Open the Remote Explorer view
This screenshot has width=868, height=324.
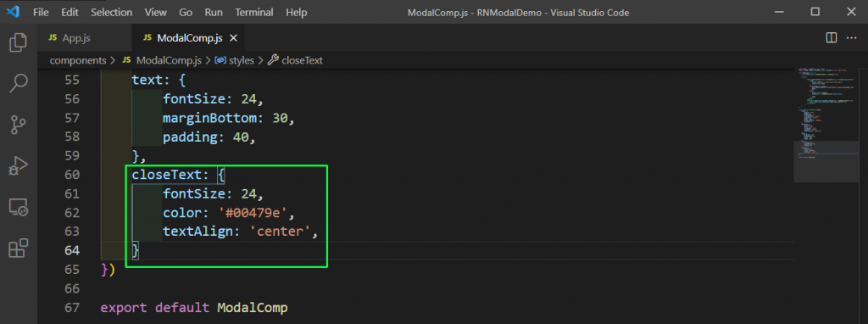[19, 207]
